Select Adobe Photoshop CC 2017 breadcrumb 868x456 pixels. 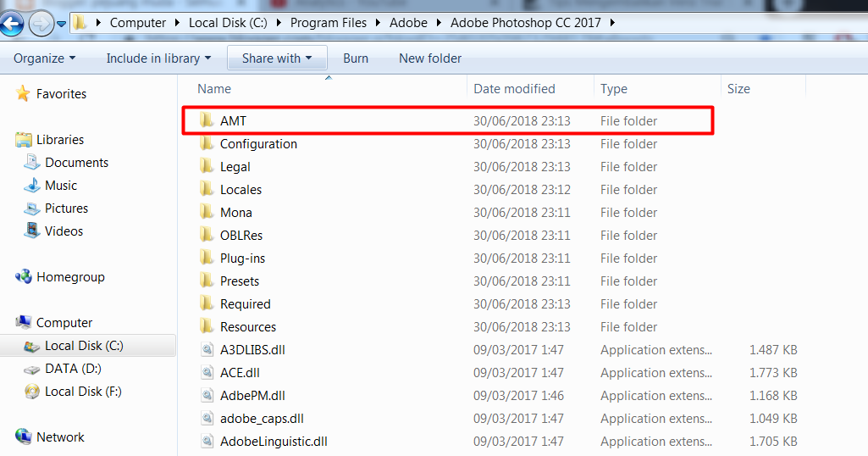[x=525, y=23]
